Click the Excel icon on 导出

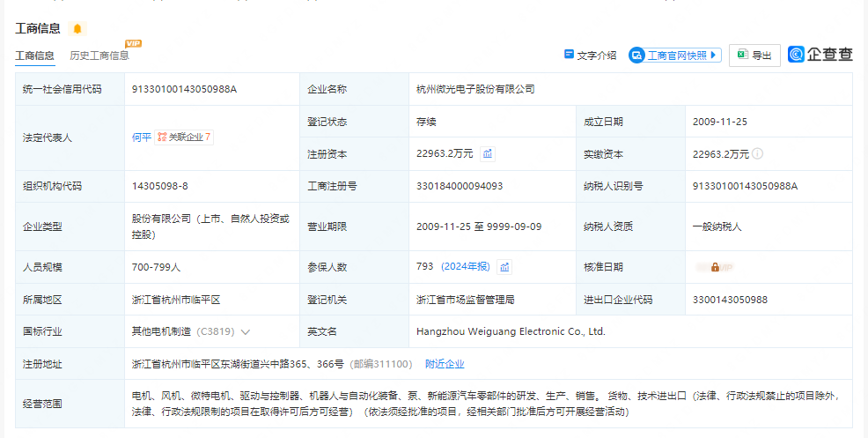point(741,55)
